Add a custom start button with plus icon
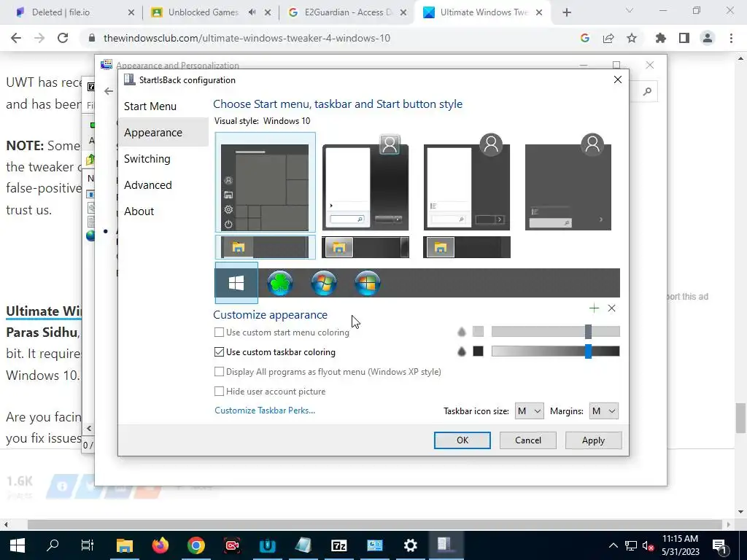Screen dimensions: 747x560 594,308
